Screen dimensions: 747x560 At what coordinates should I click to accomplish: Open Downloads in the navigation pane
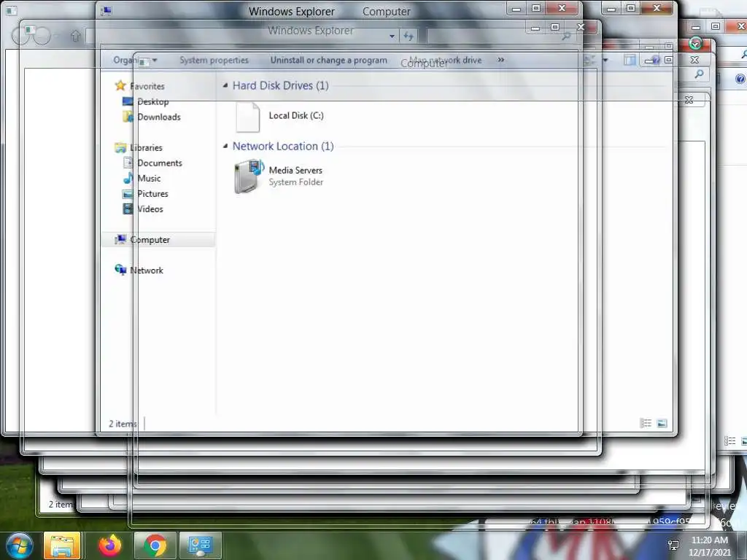pyautogui.click(x=152, y=117)
